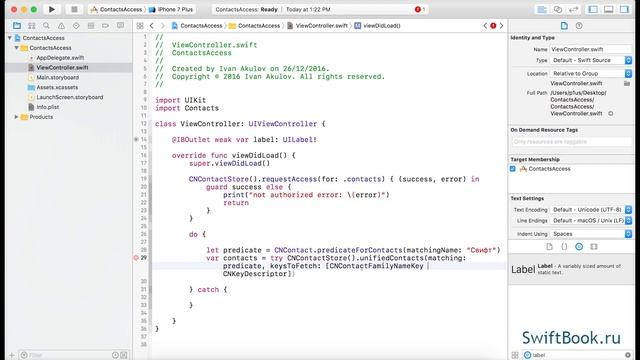Show the File inspector

pyautogui.click(x=564, y=26)
